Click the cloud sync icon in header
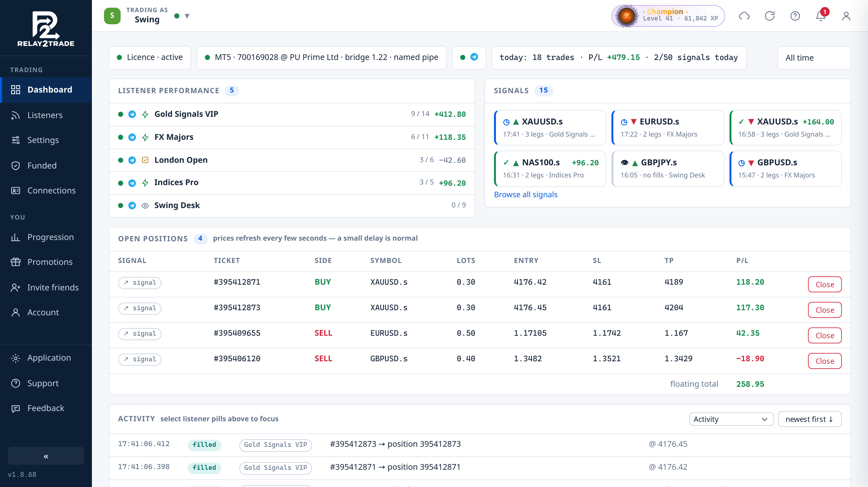Image resolution: width=868 pixels, height=487 pixels. click(744, 16)
